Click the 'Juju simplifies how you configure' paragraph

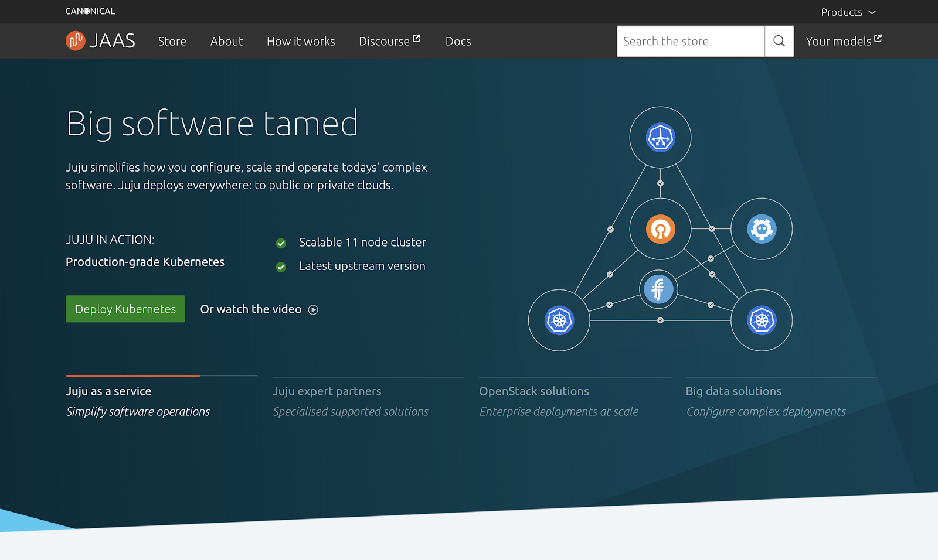pos(246,176)
